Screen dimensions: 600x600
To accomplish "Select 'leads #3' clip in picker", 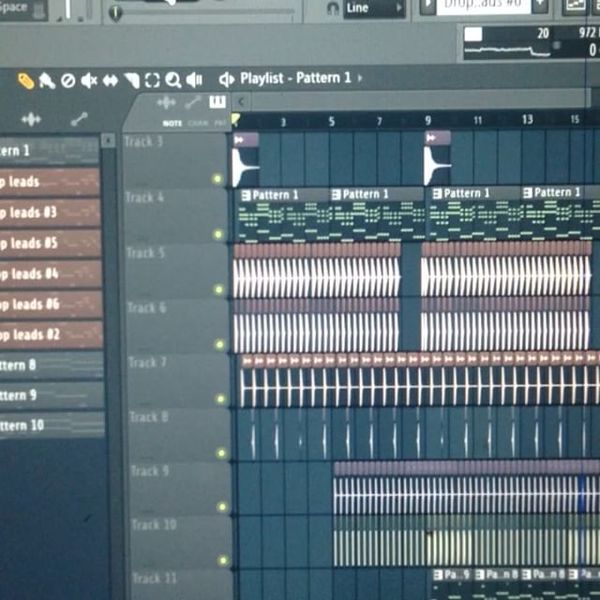I will [50, 212].
